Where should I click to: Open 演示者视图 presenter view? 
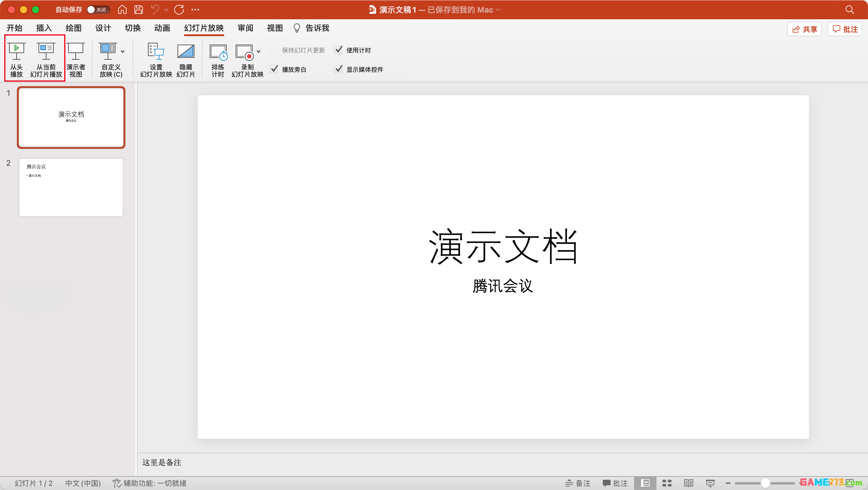click(75, 51)
